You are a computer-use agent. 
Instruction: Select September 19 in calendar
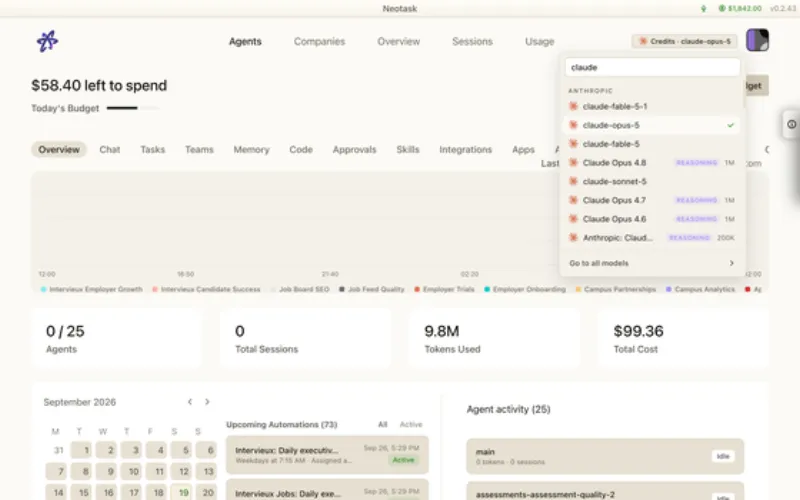[x=182, y=492]
